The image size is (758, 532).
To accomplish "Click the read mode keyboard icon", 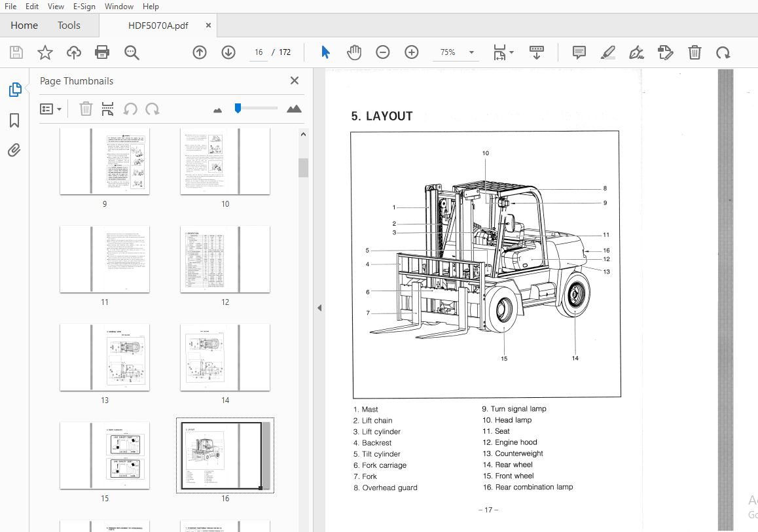I will [x=537, y=52].
